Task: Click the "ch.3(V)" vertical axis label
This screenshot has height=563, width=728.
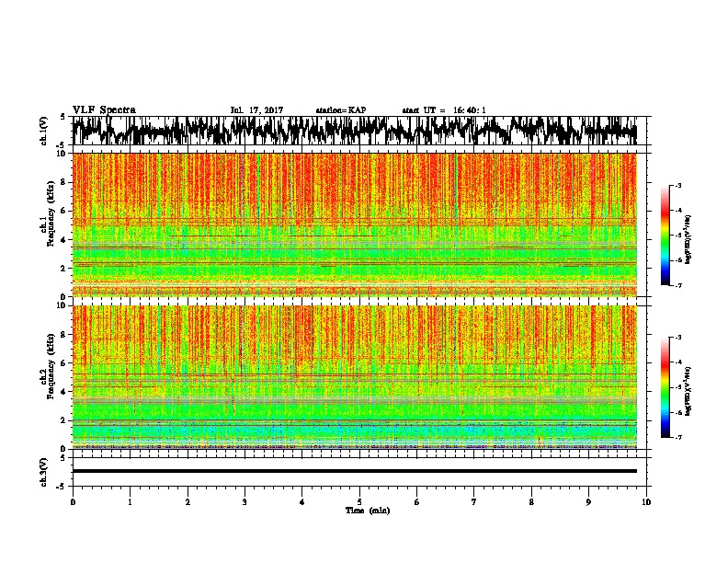Action: pos(44,472)
